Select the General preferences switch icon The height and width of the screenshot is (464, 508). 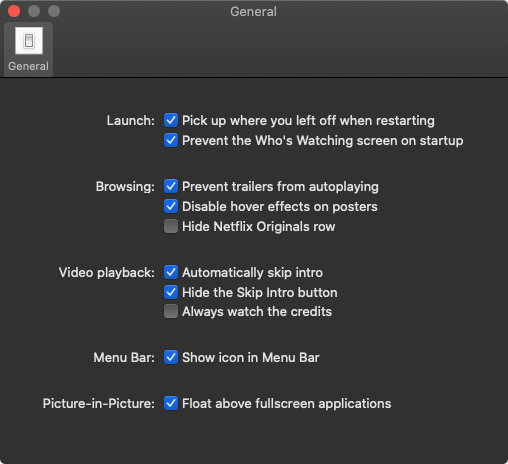pos(29,41)
